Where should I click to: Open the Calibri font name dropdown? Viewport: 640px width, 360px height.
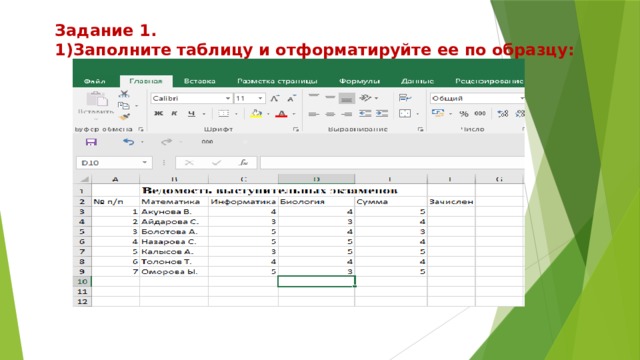tap(228, 98)
